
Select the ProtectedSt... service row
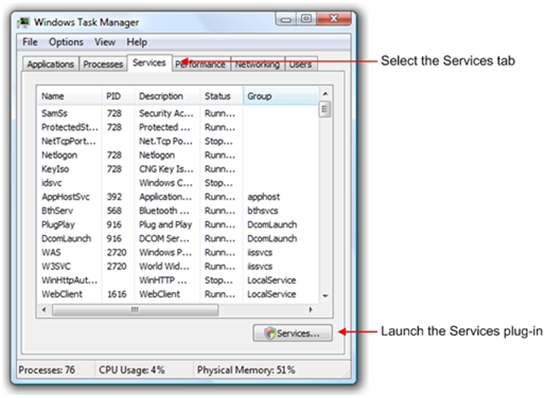[178, 127]
